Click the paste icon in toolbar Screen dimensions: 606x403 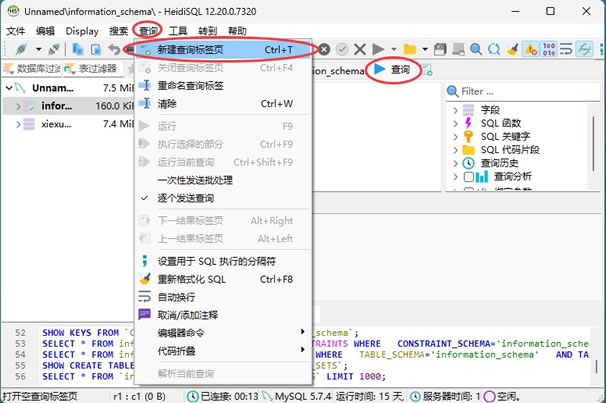[96, 49]
